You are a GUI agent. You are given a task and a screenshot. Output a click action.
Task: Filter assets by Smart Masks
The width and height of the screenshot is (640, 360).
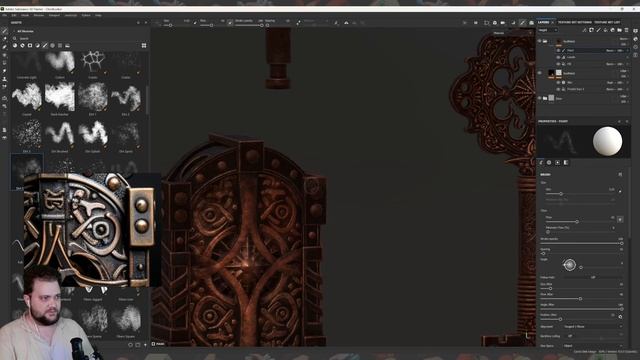[30, 46]
